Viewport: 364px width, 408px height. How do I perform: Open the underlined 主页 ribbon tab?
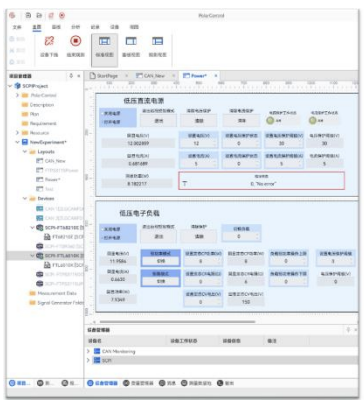[37, 27]
